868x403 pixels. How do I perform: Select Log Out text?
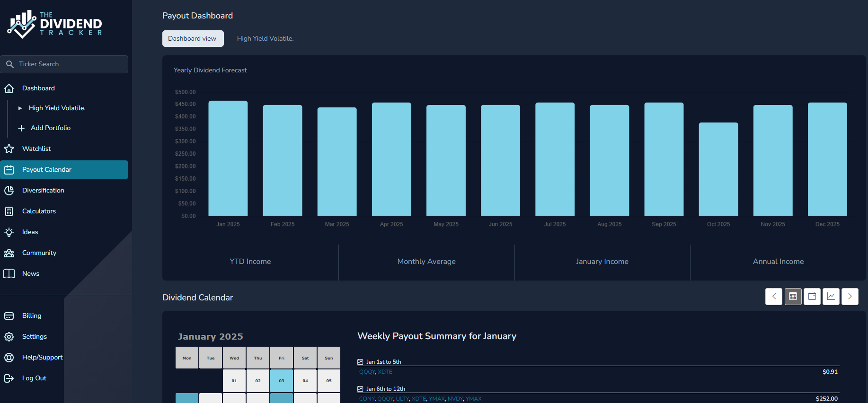(x=34, y=378)
